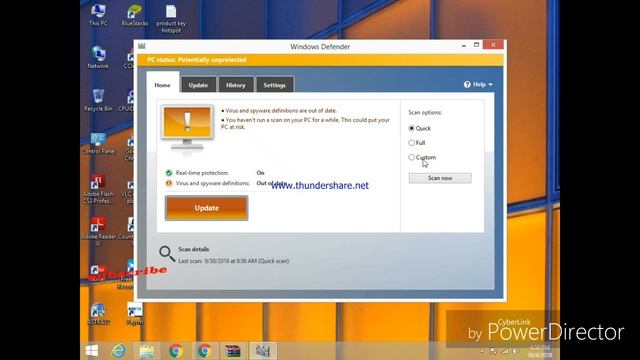Image resolution: width=640 pixels, height=360 pixels.
Task: Switch to the Home tab
Action: pos(162,85)
